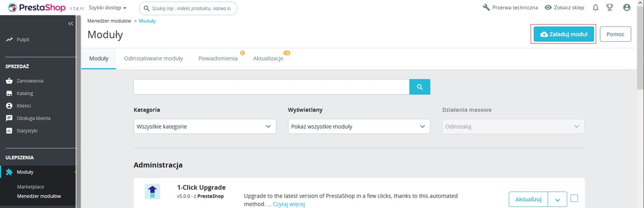This screenshot has height=208, width=644.
Task: Open the Wyświetlany filter dropdown
Action: (x=359, y=127)
